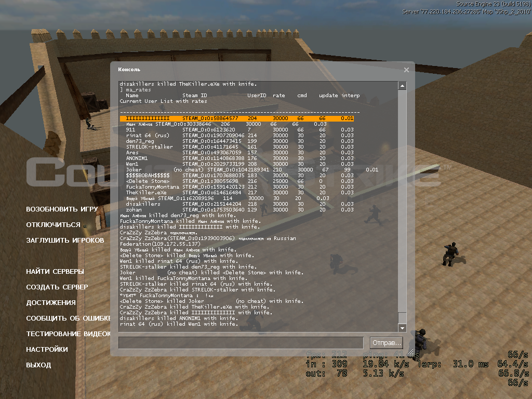Click the "Source Engine 23 (build 5198)" text

(x=494, y=4)
